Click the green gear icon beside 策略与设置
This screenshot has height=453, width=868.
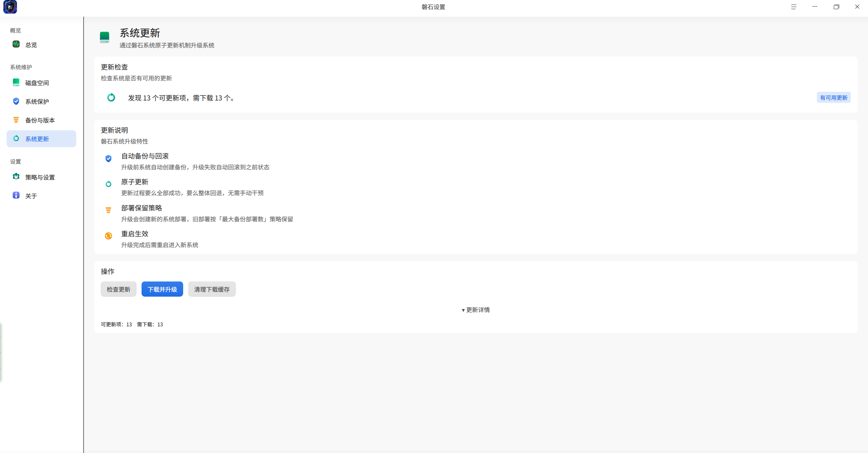(x=16, y=177)
